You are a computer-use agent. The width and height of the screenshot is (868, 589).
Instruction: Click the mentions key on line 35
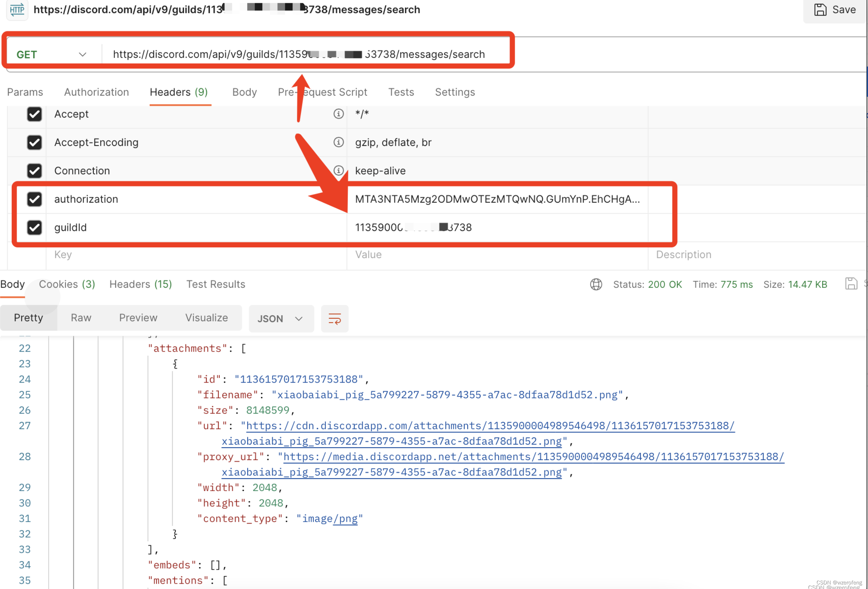(x=178, y=581)
